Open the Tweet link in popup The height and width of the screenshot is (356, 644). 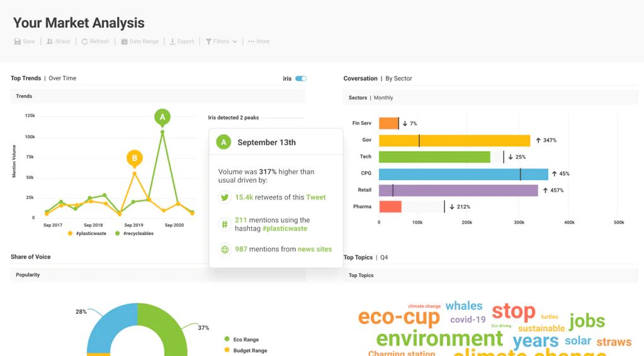[316, 197]
